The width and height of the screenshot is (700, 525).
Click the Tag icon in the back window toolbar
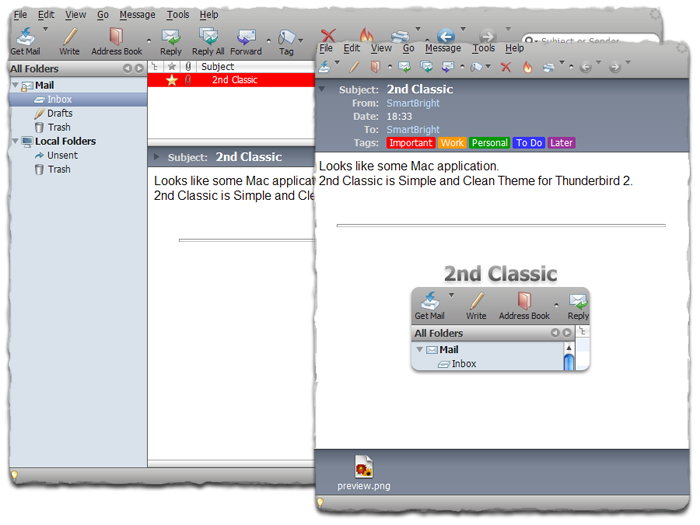(286, 42)
